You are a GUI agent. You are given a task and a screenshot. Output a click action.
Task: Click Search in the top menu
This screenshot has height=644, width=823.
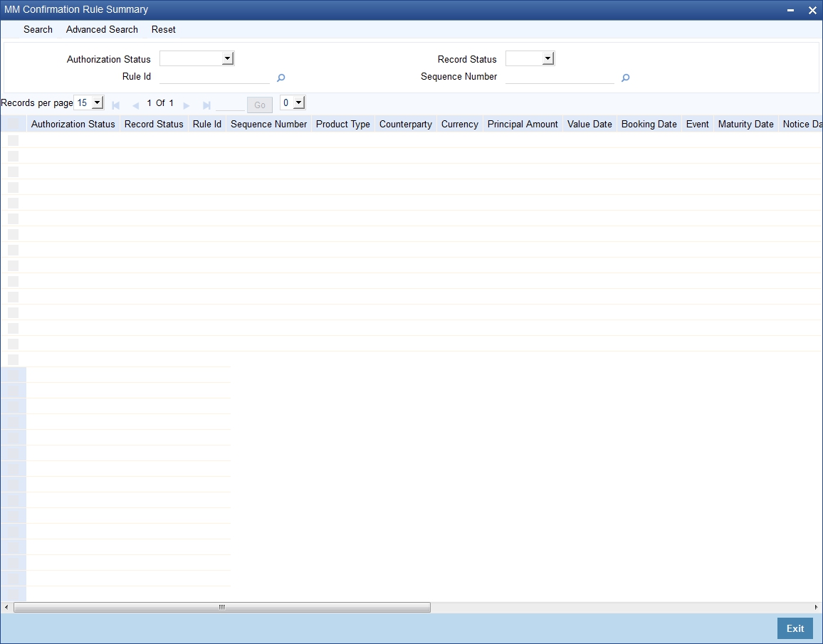(38, 30)
